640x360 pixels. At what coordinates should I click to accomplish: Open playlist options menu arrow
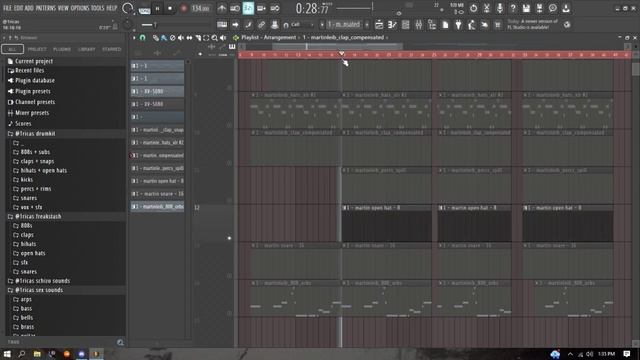(x=134, y=38)
